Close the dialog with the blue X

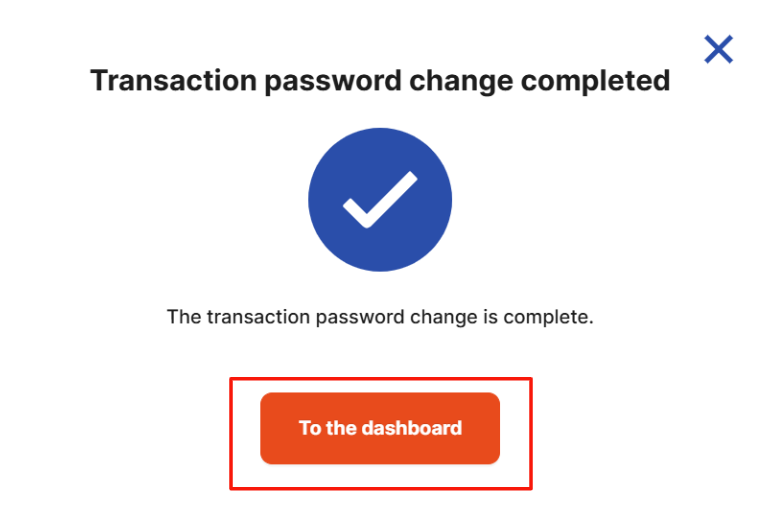(x=718, y=49)
